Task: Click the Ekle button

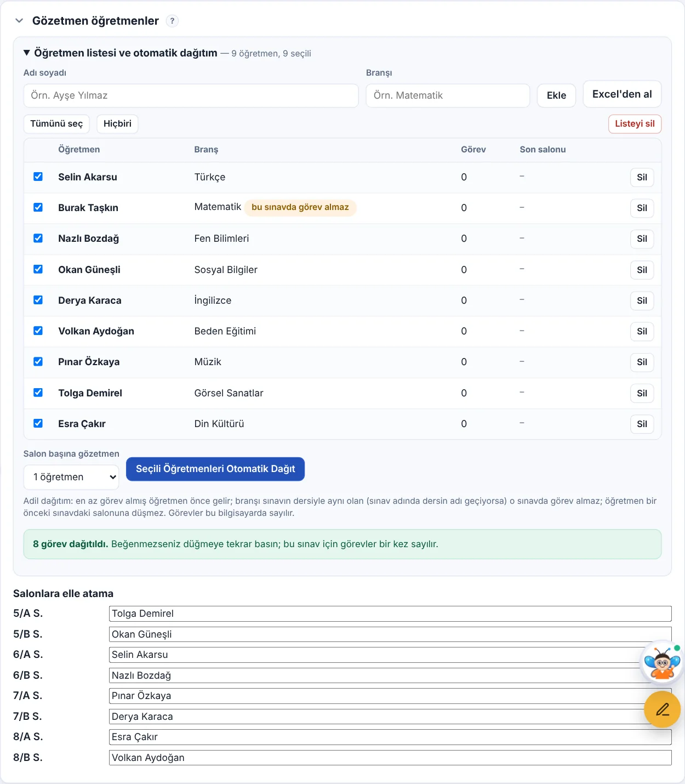Action: click(x=556, y=95)
